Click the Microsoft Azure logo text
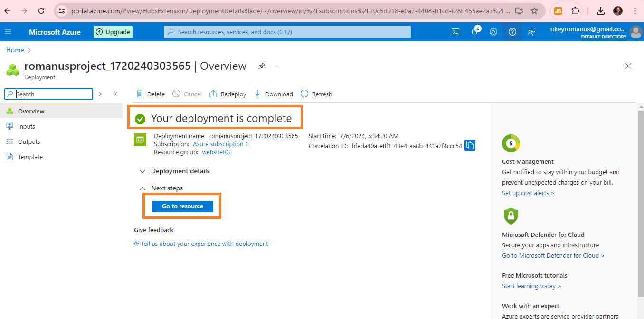Image resolution: width=644 pixels, height=319 pixels. 55,32
